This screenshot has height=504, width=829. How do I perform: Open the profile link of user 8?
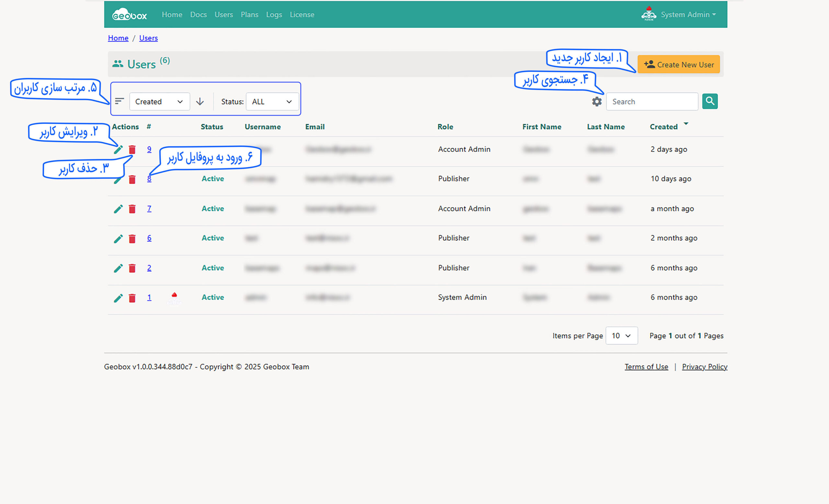pyautogui.click(x=149, y=179)
